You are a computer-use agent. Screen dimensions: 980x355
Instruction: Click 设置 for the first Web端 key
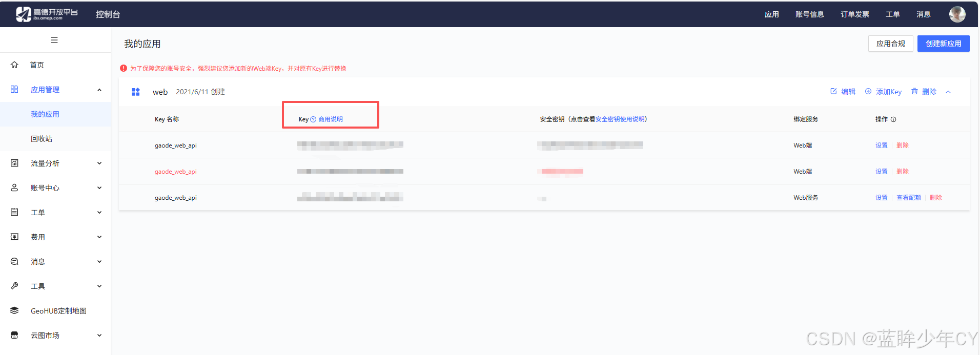pos(881,145)
